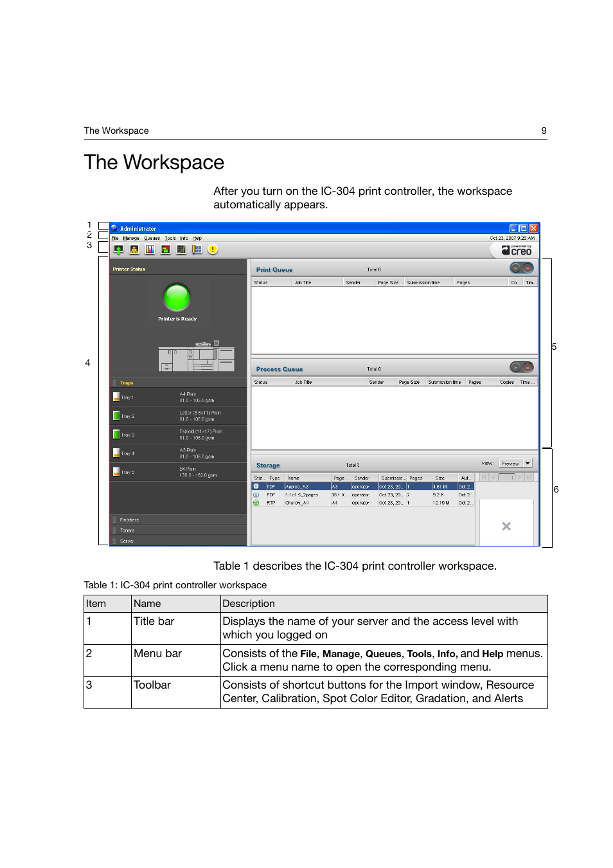613x868 pixels.
Task: Open the Tools menu
Action: [x=170, y=238]
